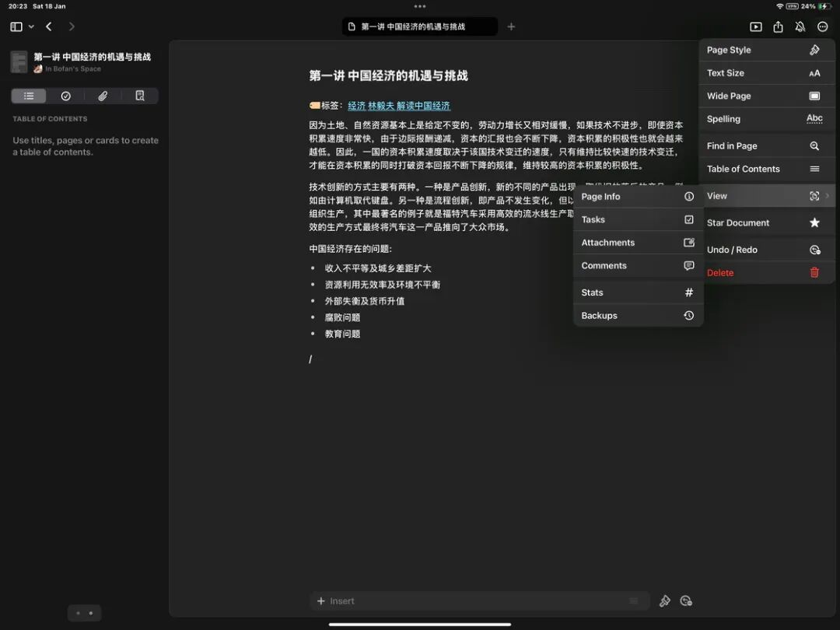Image resolution: width=840 pixels, height=630 pixels.
Task: Open the share sheet icon
Action: (778, 26)
